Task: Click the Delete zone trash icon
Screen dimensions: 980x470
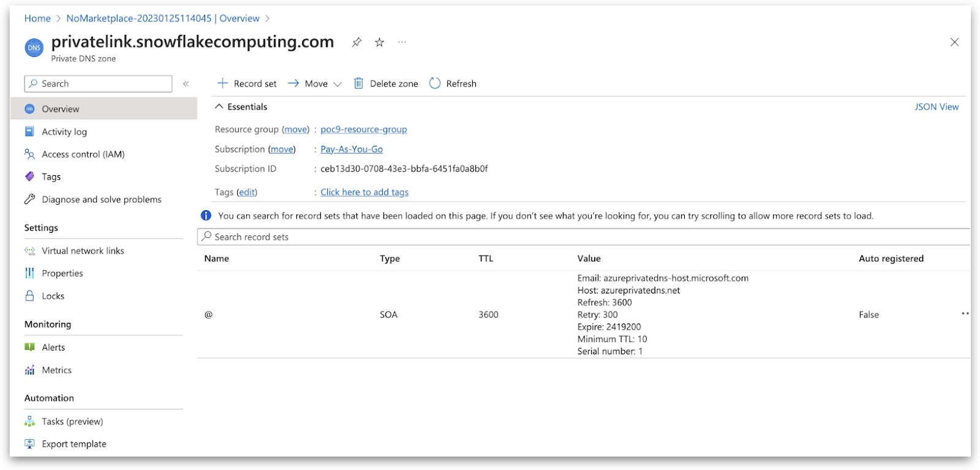Action: [x=359, y=83]
